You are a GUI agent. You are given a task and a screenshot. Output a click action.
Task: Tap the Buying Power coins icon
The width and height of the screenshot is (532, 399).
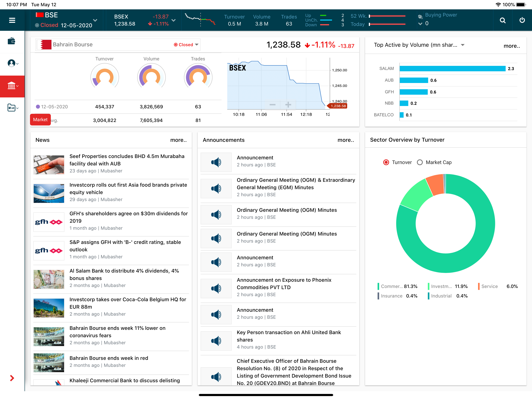[x=420, y=17]
